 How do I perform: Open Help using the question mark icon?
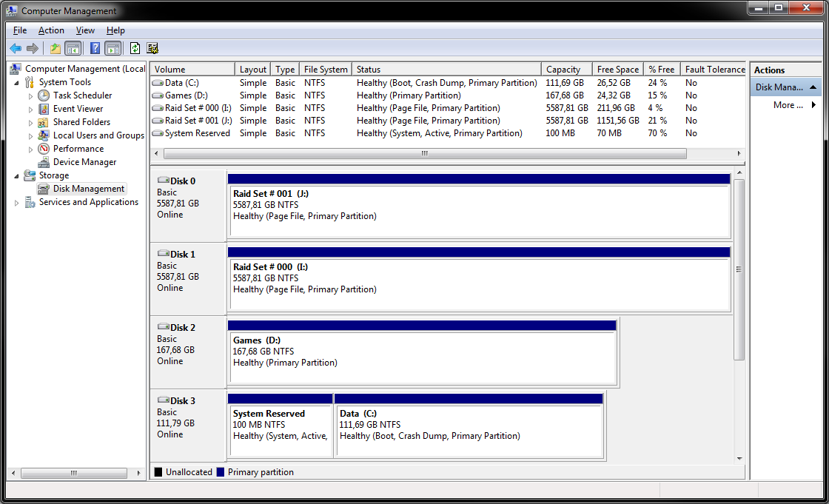point(95,48)
